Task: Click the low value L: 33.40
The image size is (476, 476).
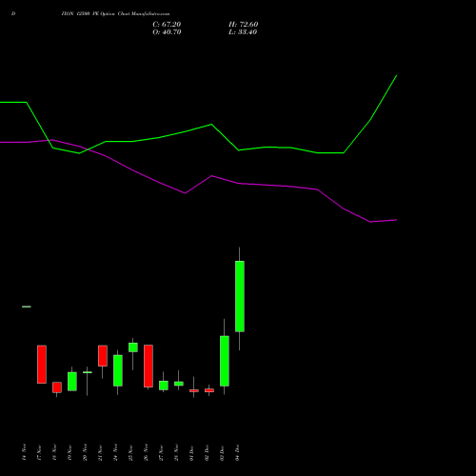Action: tap(243, 32)
